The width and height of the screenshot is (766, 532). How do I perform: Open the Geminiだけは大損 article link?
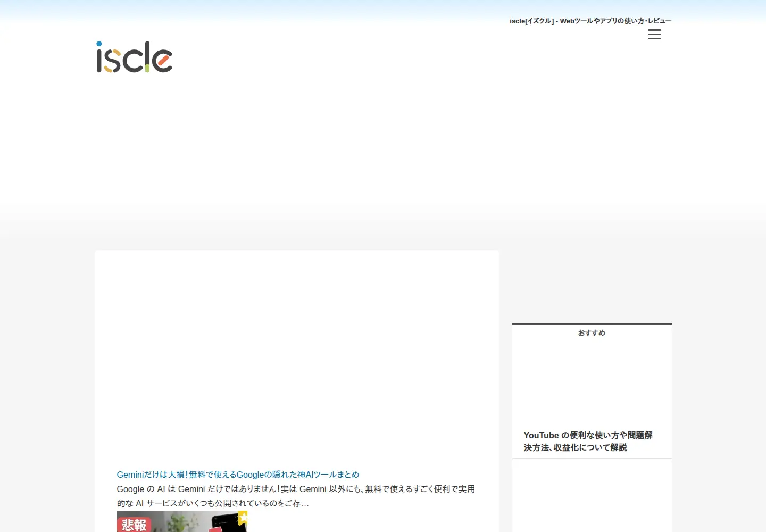pos(238,475)
